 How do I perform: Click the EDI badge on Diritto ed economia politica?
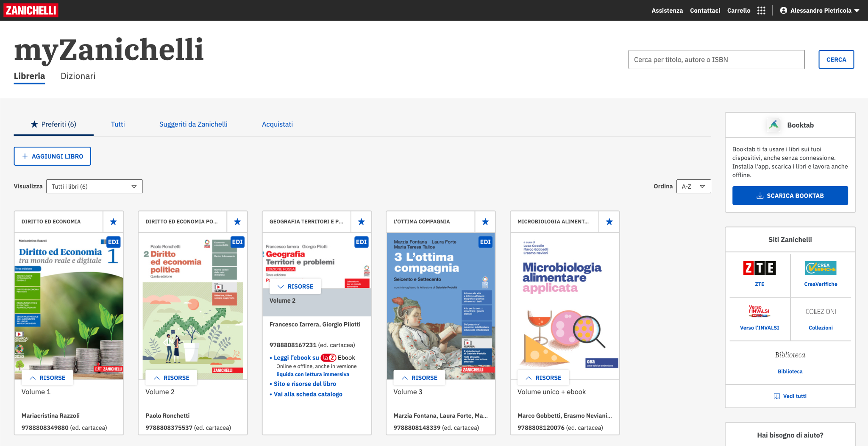[x=237, y=242]
